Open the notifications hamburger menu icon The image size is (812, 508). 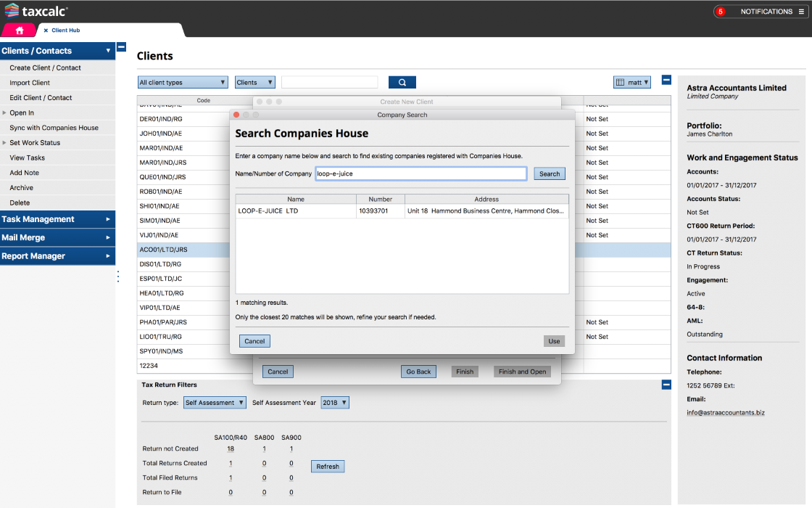(800, 12)
